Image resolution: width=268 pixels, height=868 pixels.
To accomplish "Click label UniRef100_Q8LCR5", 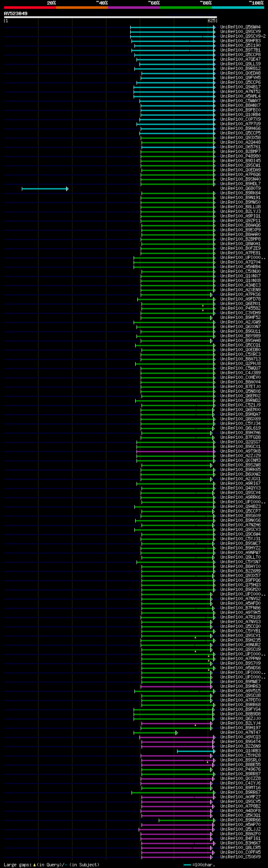I will [240, 848].
